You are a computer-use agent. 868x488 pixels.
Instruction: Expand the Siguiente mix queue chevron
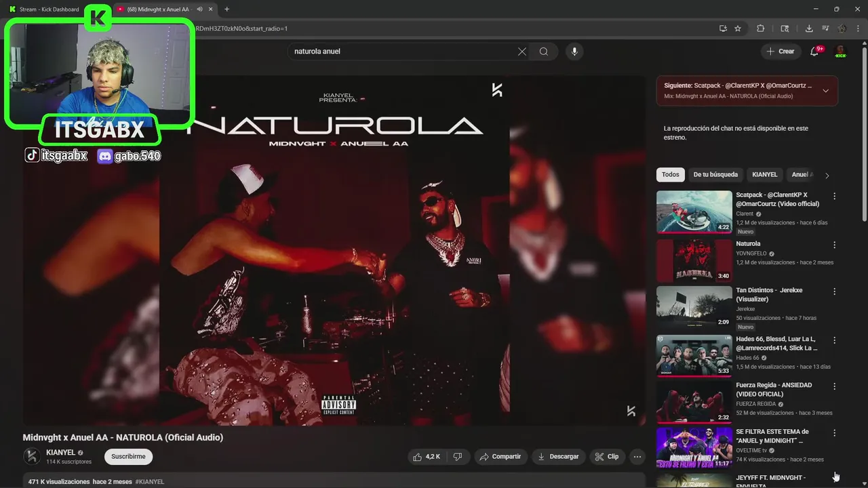(x=825, y=91)
